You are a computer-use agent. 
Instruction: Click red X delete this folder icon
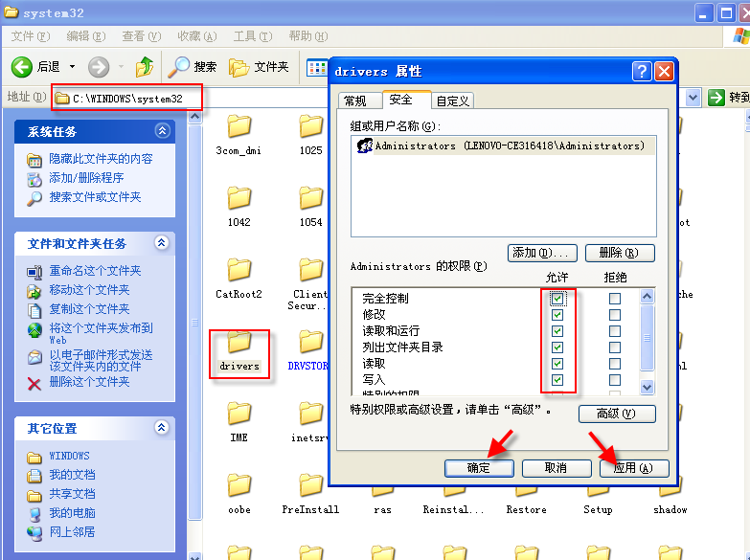click(x=34, y=384)
